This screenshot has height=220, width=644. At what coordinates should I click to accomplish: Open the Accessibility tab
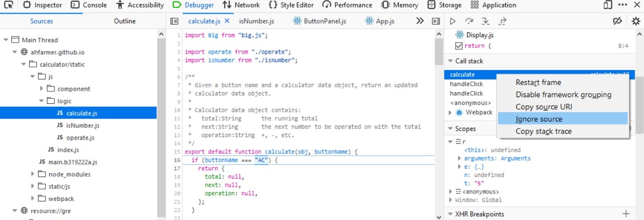coord(140,5)
